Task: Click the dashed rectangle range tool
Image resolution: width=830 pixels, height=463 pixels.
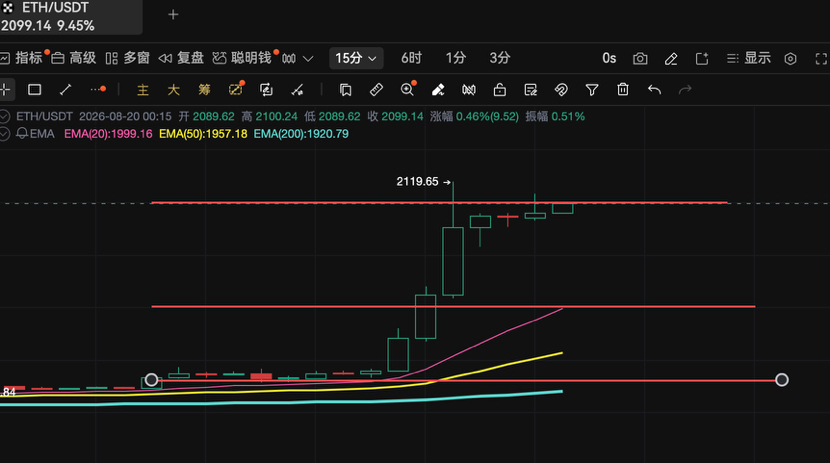Action: [236, 89]
